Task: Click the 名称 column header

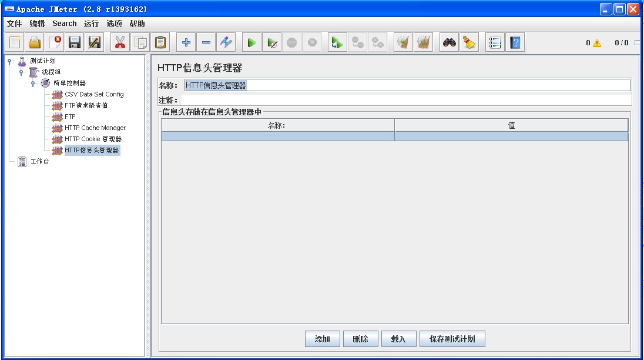Action: coord(278,125)
